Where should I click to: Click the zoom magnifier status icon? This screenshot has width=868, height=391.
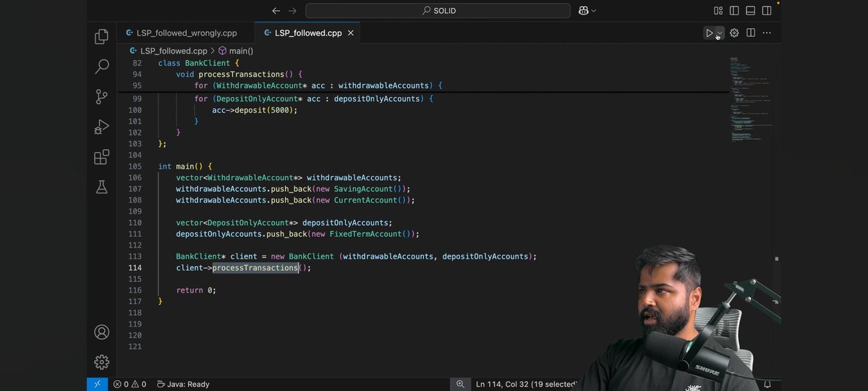460,384
